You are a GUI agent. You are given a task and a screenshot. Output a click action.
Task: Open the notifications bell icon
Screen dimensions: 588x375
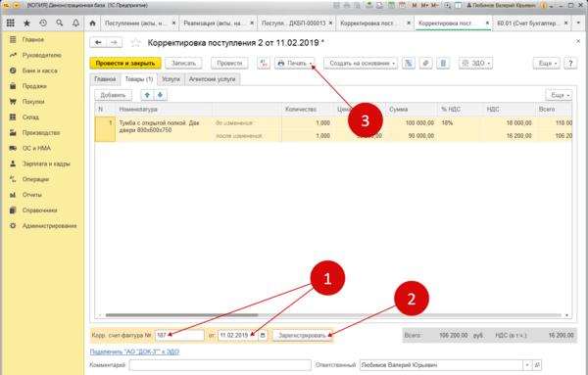(75, 23)
